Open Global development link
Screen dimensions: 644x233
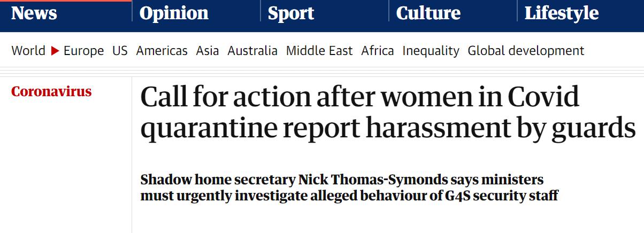(x=526, y=51)
